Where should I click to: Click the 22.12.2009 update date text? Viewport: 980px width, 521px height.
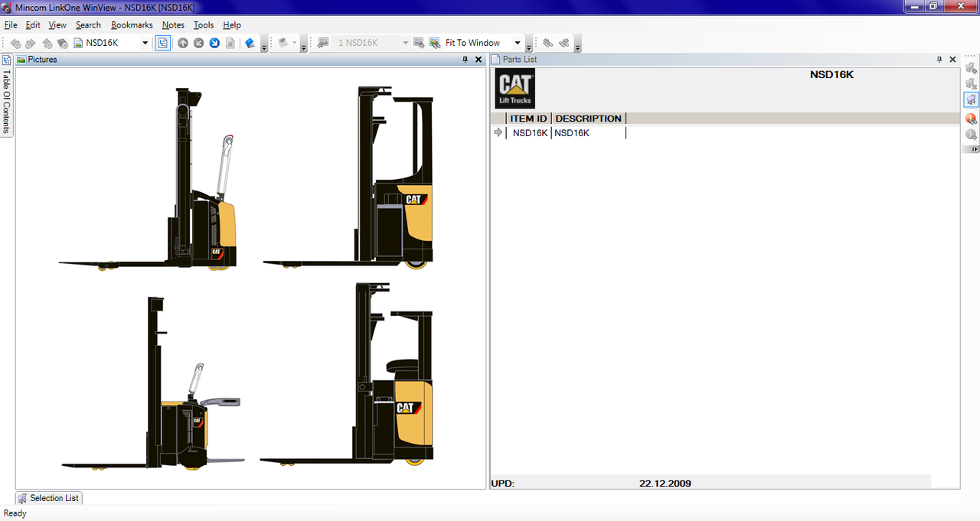pyautogui.click(x=665, y=484)
